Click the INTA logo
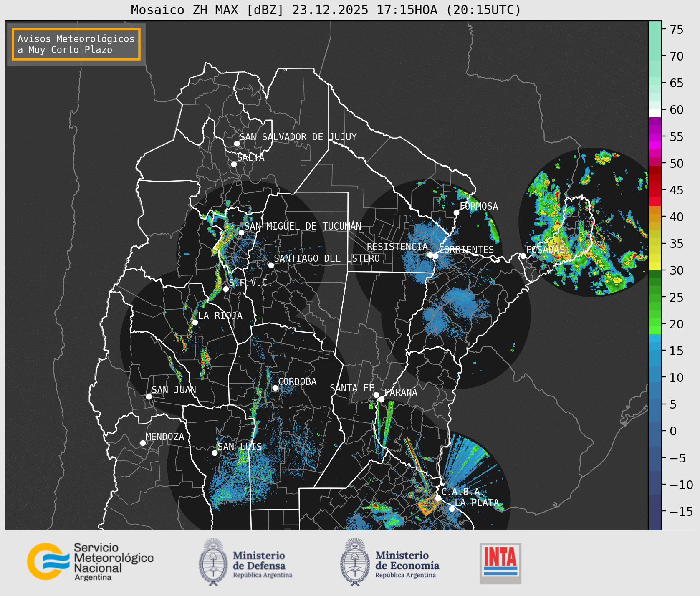 (500, 563)
